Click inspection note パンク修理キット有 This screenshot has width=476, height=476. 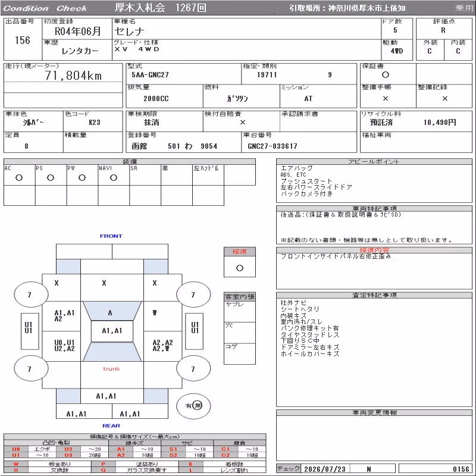click(309, 328)
